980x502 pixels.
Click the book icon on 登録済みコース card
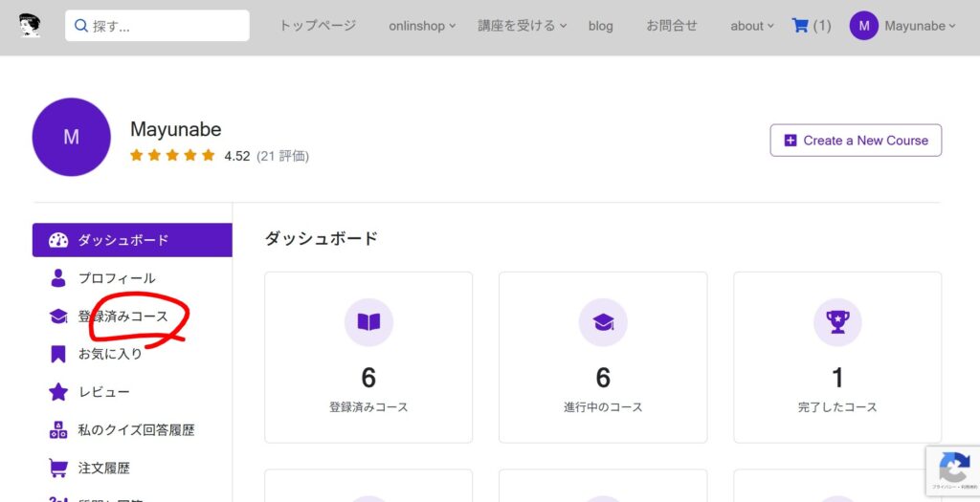[368, 322]
